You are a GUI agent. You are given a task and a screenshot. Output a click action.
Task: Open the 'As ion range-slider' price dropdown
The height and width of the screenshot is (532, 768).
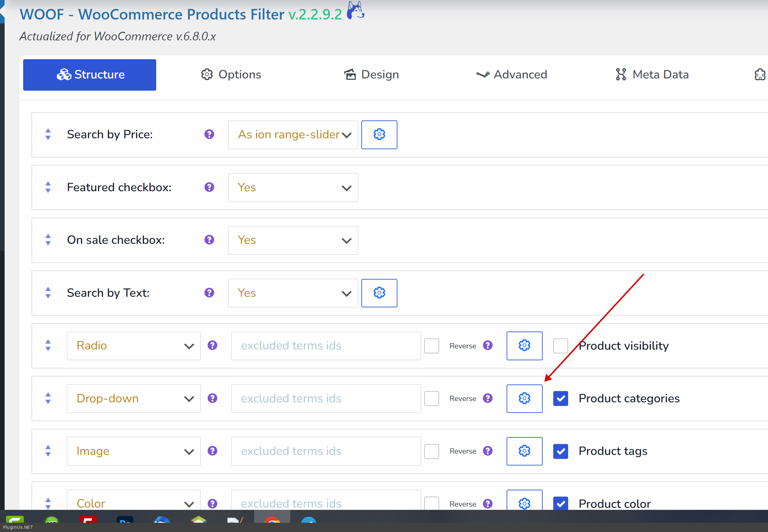pos(293,135)
